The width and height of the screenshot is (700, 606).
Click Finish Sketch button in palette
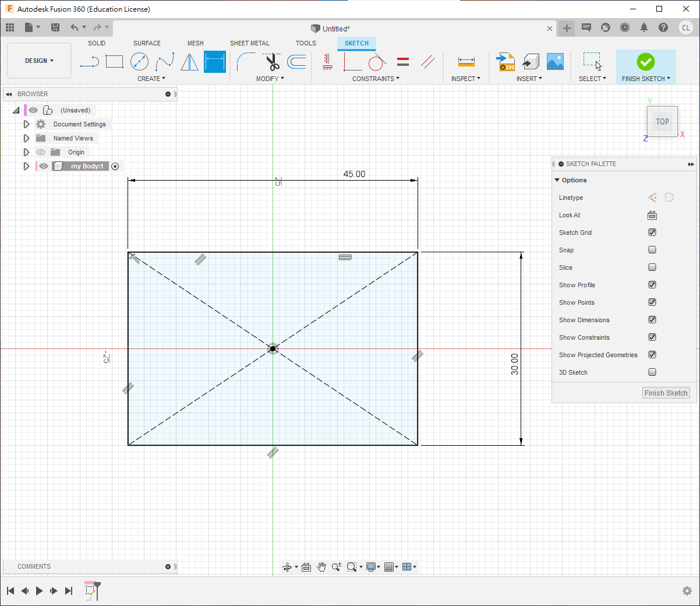(666, 393)
